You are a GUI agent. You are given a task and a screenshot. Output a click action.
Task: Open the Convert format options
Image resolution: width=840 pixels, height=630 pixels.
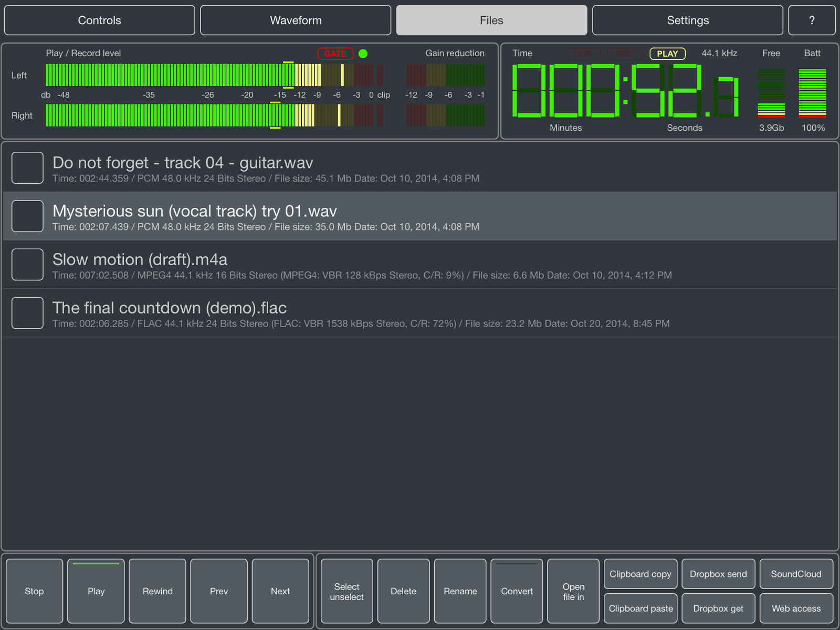click(517, 591)
